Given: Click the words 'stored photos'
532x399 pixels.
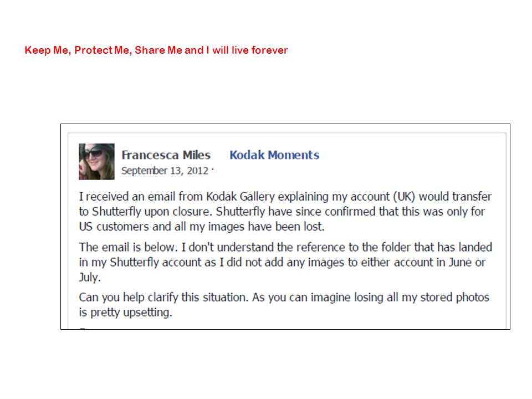Looking at the screenshot, I should tap(454, 297).
